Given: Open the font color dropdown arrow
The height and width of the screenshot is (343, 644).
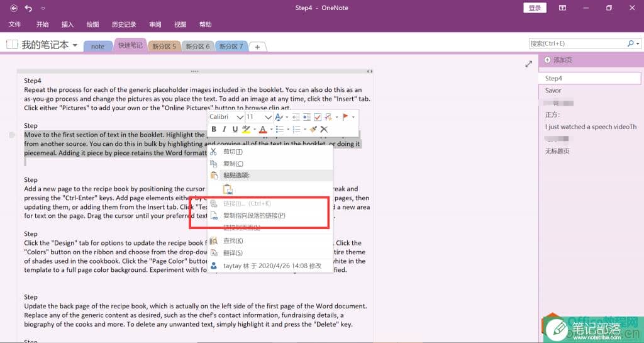Looking at the screenshot, I should coord(272,130).
